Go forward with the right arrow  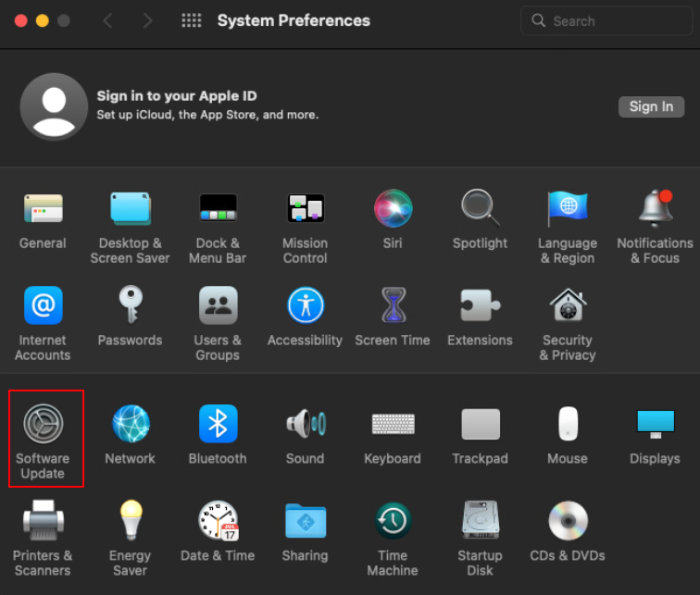point(148,20)
